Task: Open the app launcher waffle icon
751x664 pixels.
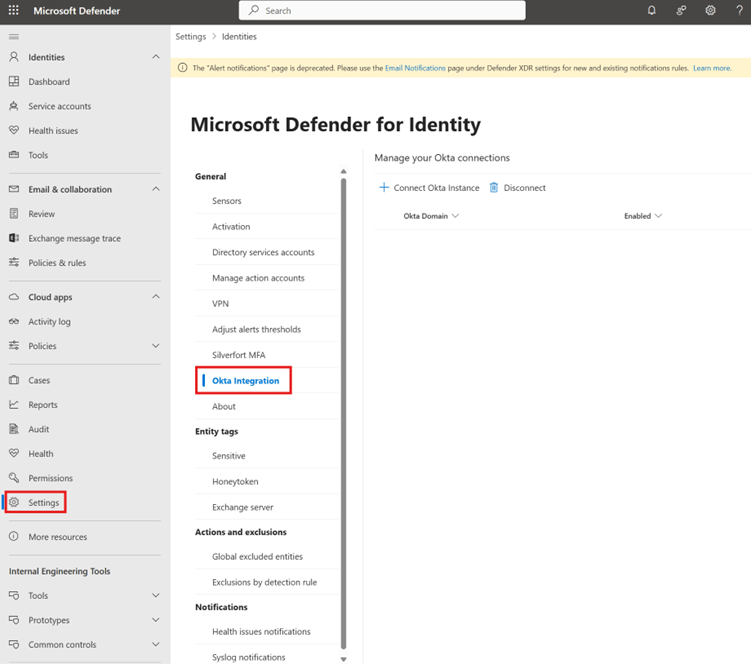Action: tap(14, 10)
